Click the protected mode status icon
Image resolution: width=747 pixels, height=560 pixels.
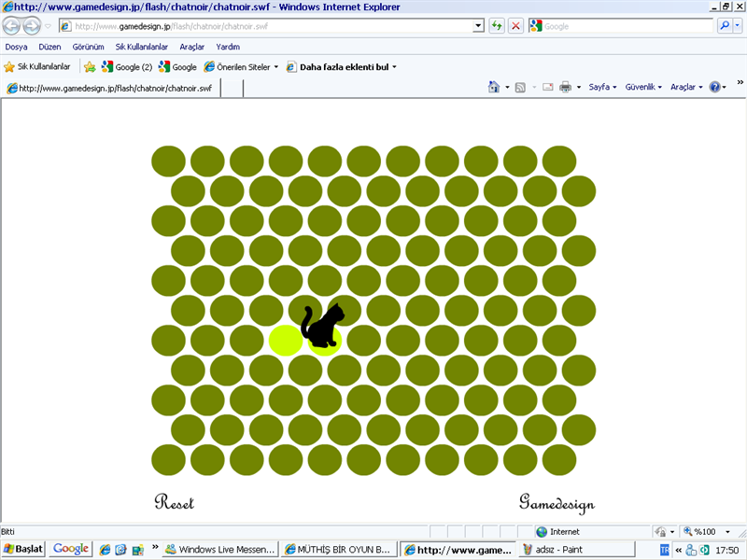(x=660, y=532)
